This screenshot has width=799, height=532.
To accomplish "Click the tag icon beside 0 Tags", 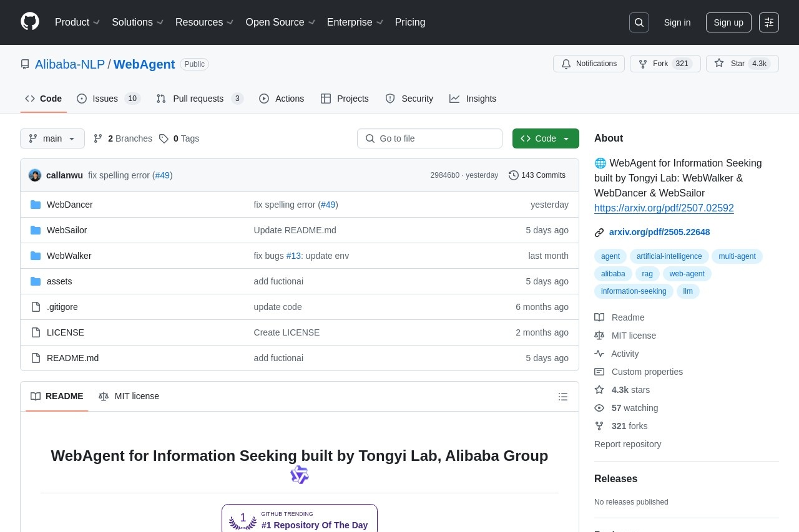I will 164,138.
